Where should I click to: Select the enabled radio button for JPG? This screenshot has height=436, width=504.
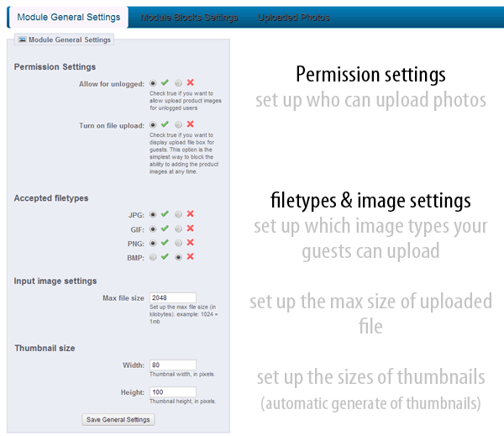[153, 215]
